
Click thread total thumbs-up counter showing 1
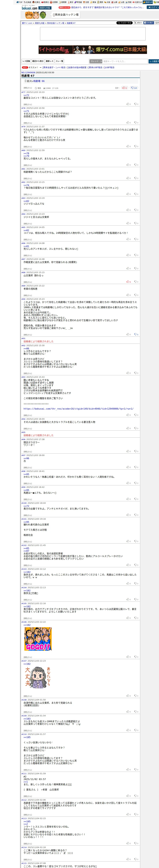point(124,88)
